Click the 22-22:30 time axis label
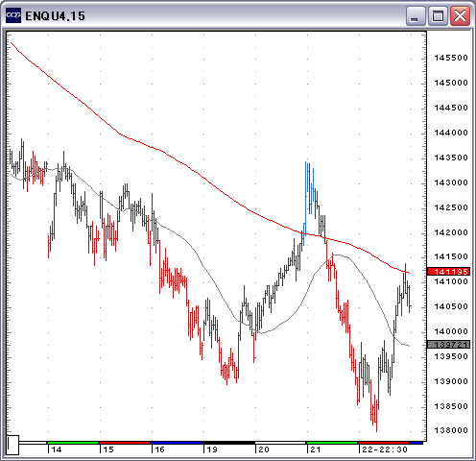 pyautogui.click(x=385, y=449)
